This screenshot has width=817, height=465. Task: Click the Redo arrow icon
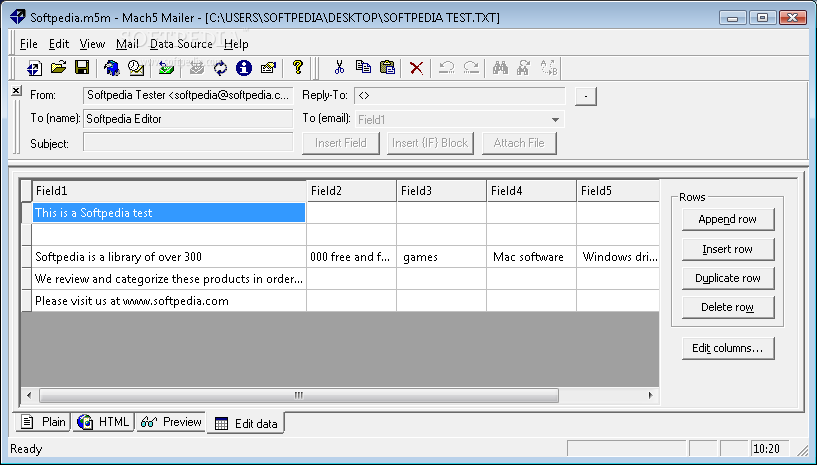coord(471,68)
